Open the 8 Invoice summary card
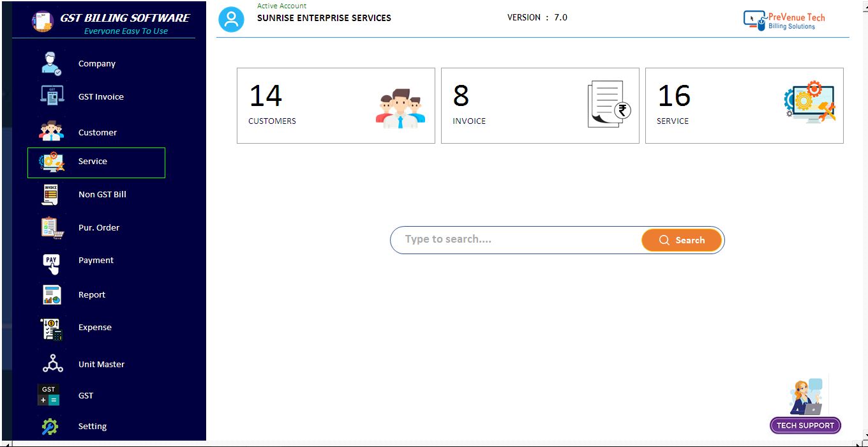 click(540, 106)
